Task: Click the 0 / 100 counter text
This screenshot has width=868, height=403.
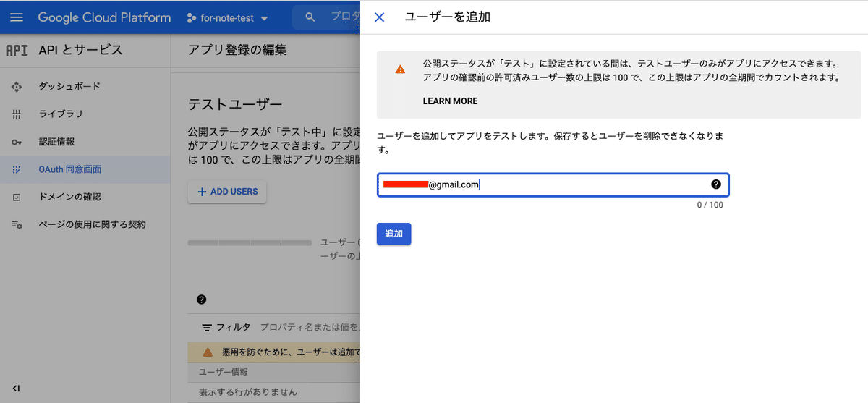Action: [x=710, y=205]
